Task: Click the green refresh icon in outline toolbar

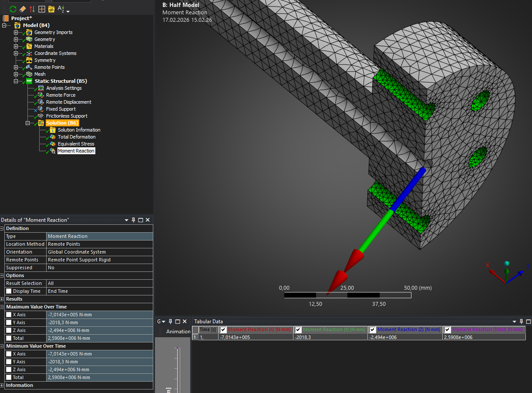Action: pos(13,9)
